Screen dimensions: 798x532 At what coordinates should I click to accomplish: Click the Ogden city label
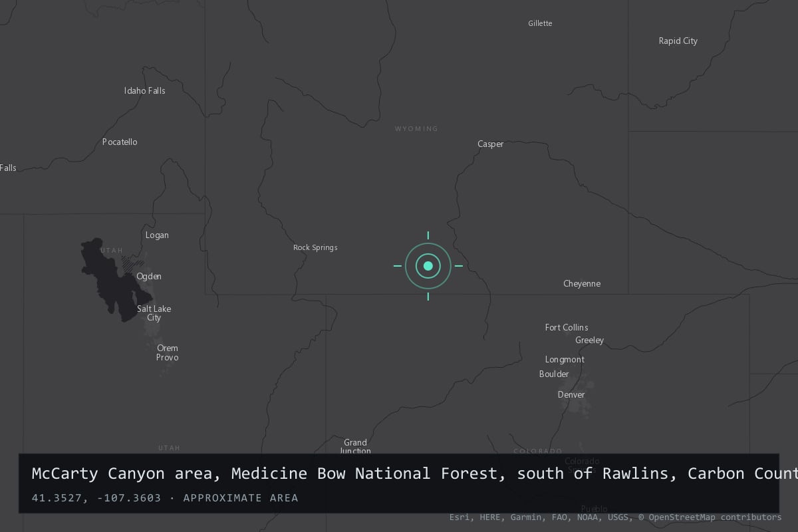[149, 276]
